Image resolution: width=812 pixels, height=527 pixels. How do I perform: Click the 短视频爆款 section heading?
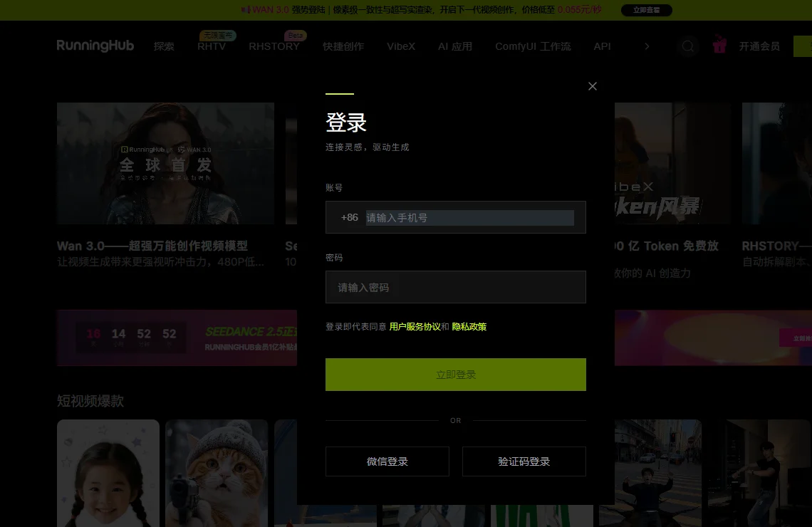coord(90,401)
